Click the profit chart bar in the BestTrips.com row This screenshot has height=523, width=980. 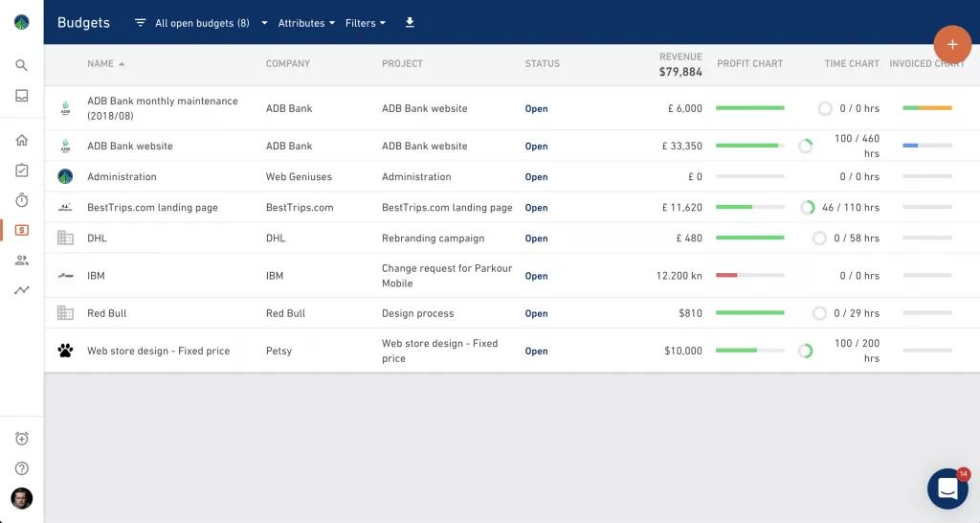click(750, 207)
